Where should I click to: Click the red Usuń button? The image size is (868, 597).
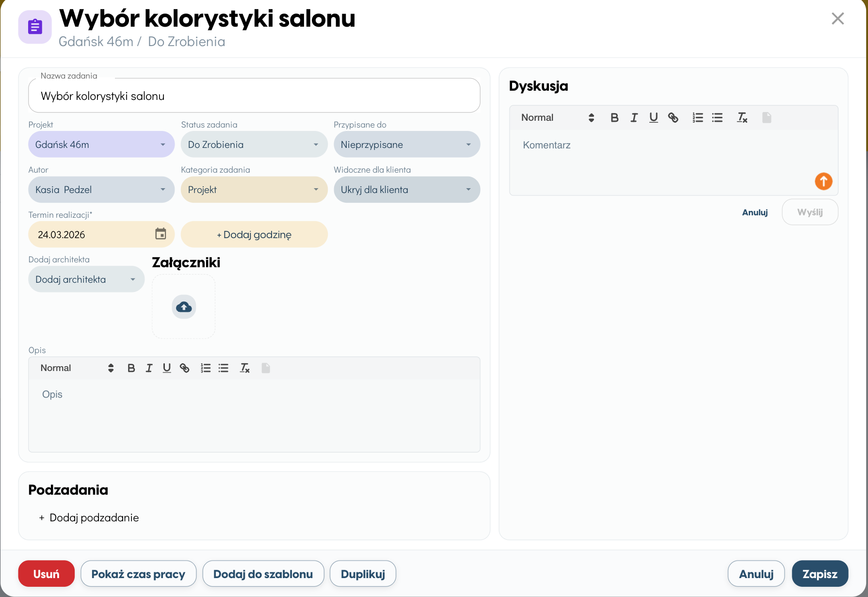pyautogui.click(x=47, y=574)
